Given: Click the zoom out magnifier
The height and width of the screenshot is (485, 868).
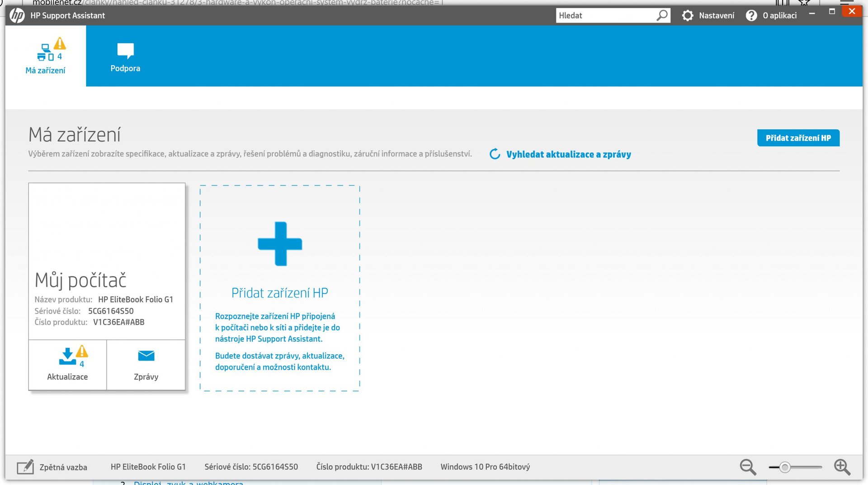Looking at the screenshot, I should 747,467.
